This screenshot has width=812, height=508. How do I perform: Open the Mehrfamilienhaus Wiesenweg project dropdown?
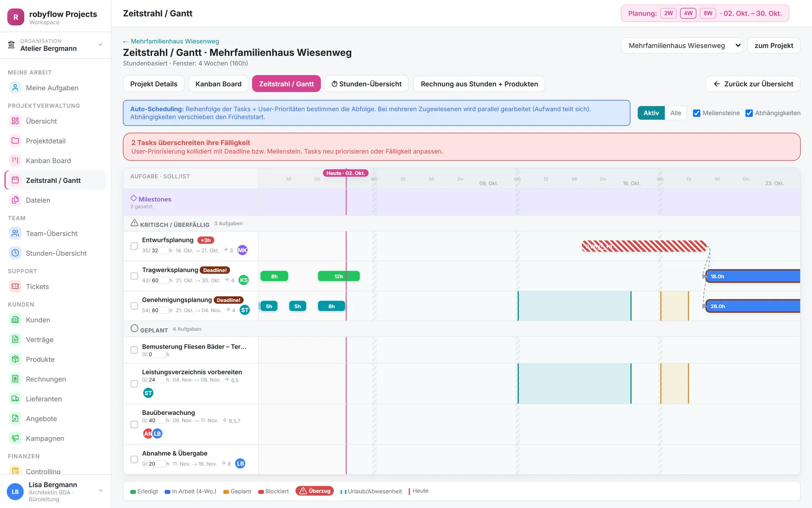682,46
